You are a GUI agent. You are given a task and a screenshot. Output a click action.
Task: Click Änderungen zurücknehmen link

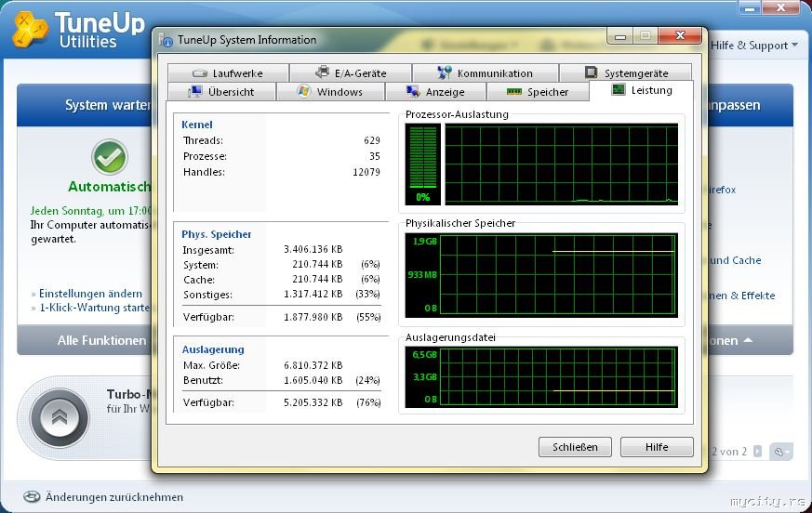[x=113, y=497]
